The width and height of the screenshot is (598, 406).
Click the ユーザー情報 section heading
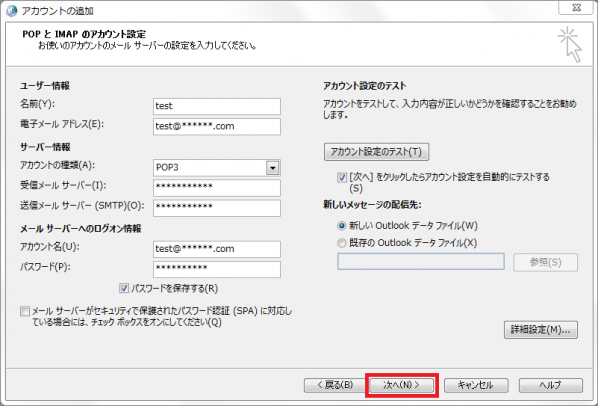[45, 86]
